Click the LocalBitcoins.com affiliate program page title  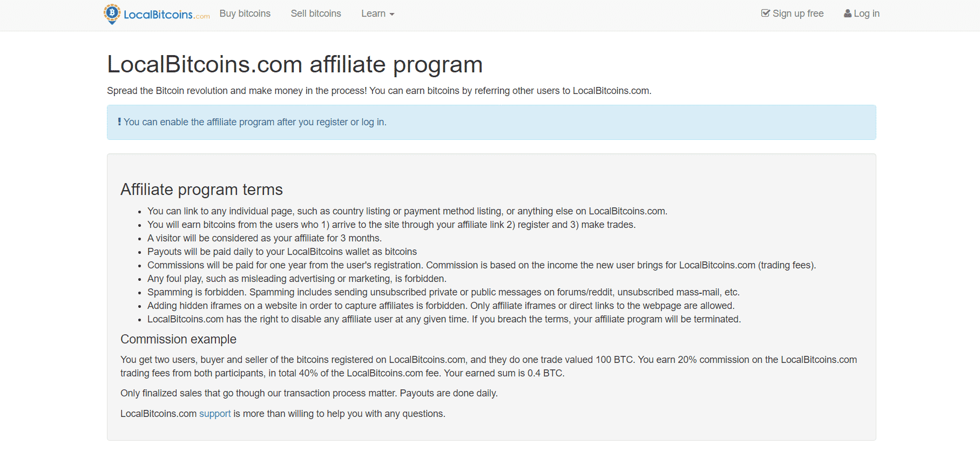pyautogui.click(x=295, y=64)
